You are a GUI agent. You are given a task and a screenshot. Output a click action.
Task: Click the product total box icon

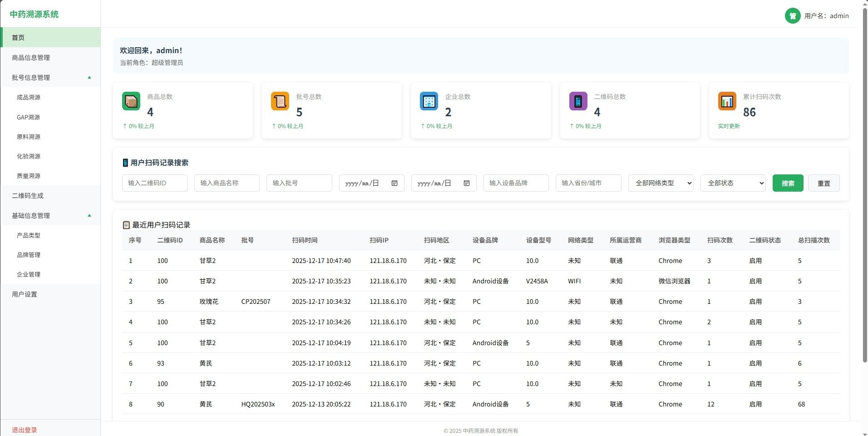pos(131,101)
